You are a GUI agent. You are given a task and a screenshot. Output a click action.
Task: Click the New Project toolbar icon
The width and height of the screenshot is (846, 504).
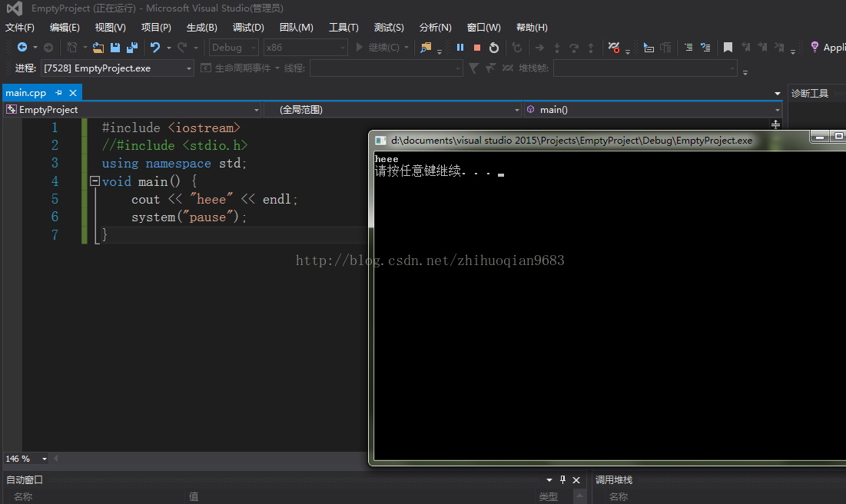click(71, 48)
